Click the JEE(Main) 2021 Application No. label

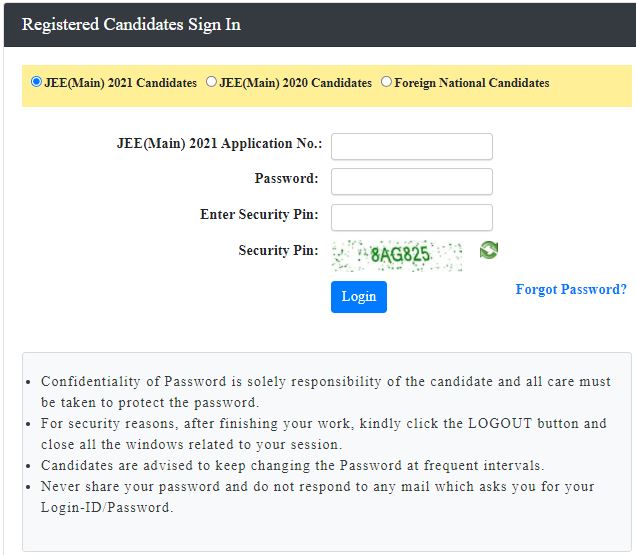tap(219, 144)
